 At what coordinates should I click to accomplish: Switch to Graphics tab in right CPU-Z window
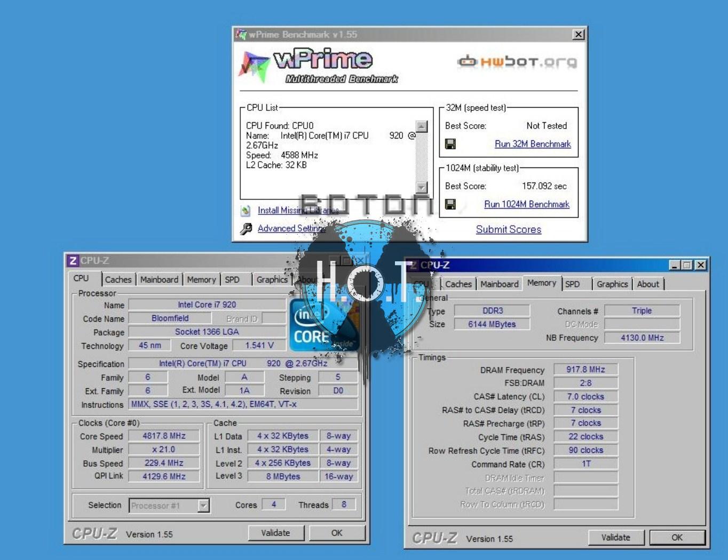click(x=612, y=284)
